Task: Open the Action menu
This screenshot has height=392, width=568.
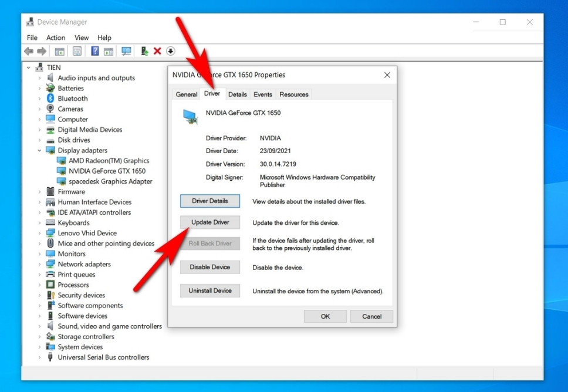Action: pyautogui.click(x=56, y=38)
